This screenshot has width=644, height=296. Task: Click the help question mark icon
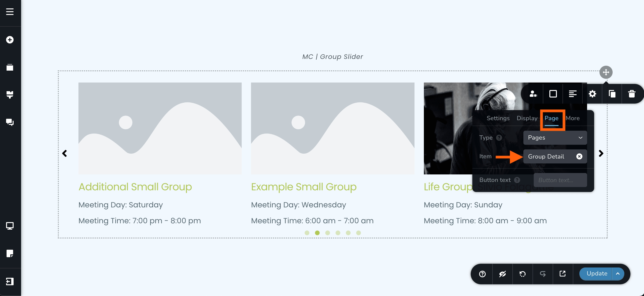[x=482, y=274]
